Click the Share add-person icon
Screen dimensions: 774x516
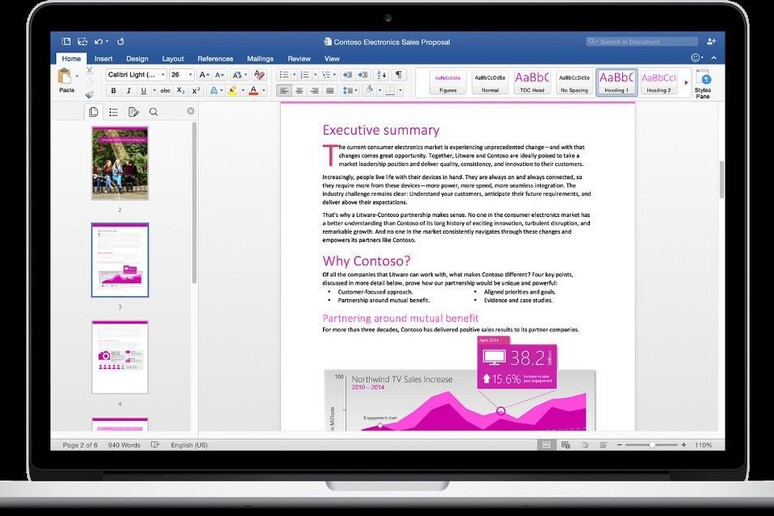coord(711,41)
